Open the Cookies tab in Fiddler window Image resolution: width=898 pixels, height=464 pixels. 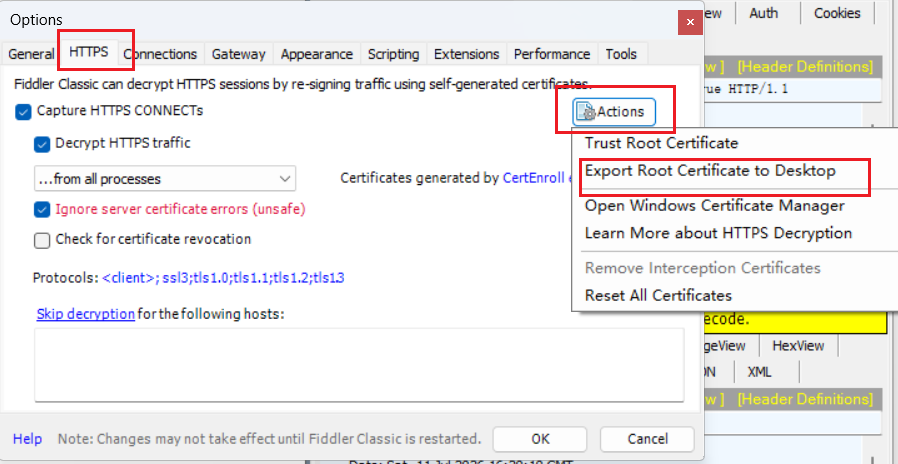[837, 13]
